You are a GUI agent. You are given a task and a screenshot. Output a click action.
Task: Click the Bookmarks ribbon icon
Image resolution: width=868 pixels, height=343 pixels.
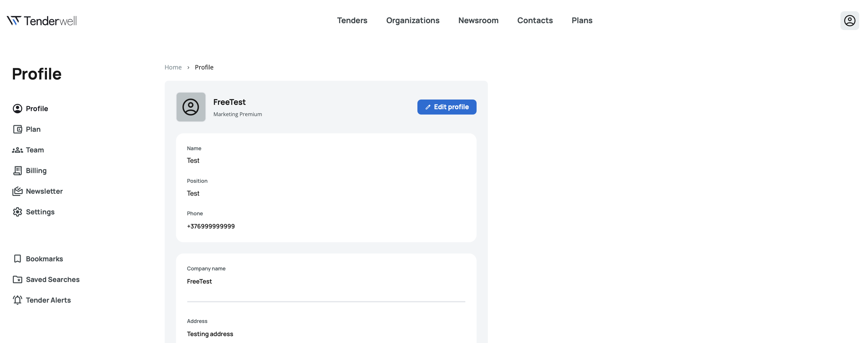17,259
